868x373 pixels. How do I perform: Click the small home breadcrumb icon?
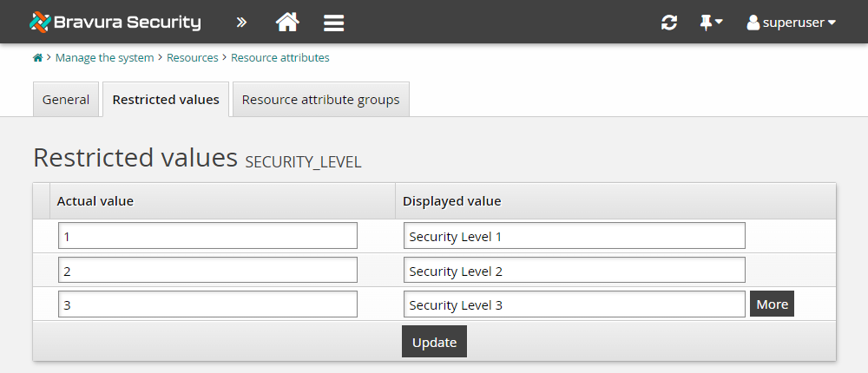click(37, 58)
